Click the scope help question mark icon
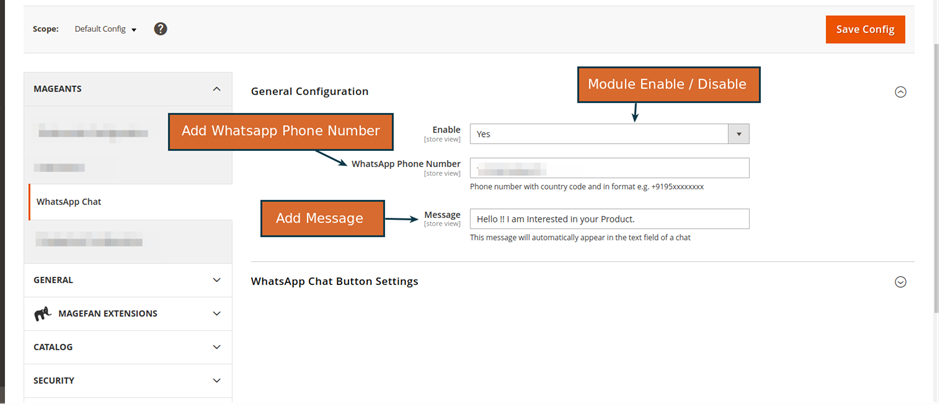Viewport: 940px width, 406px height. pos(160,29)
